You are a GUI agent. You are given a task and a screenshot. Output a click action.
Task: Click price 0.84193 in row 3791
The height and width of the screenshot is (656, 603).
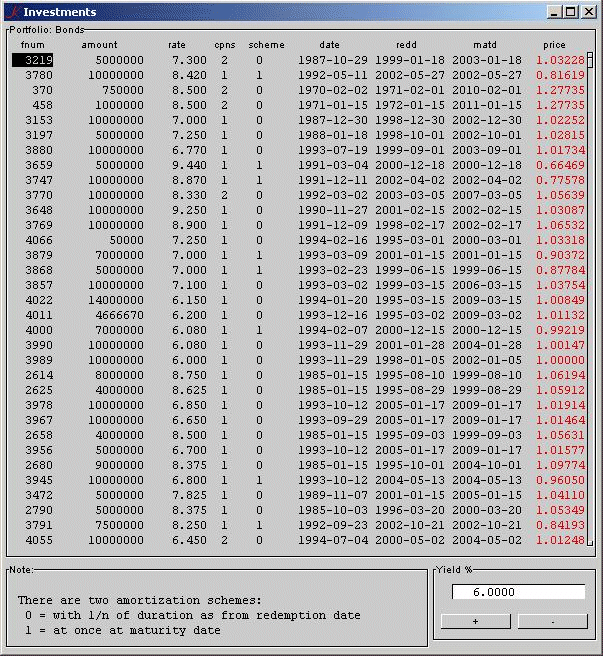coord(560,525)
